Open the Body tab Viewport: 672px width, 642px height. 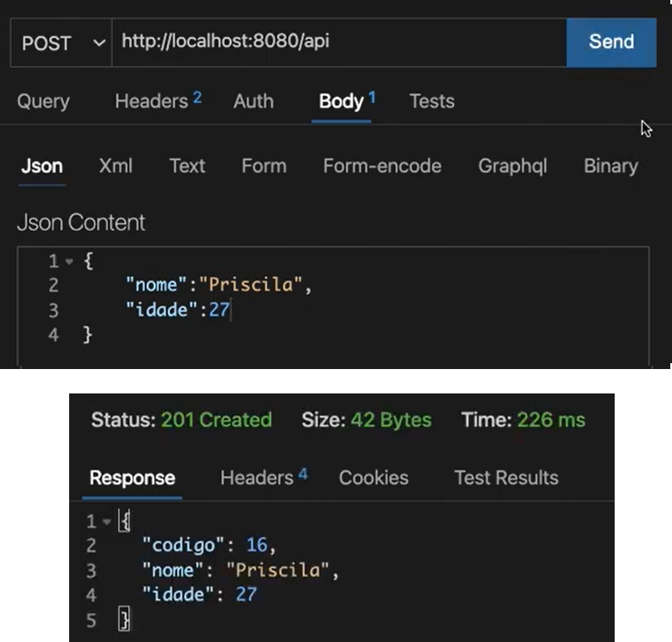point(346,101)
